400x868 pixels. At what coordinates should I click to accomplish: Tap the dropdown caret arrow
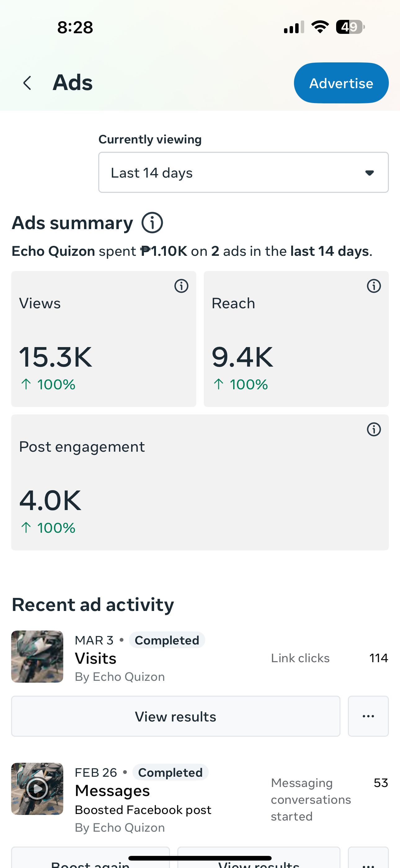tap(370, 173)
